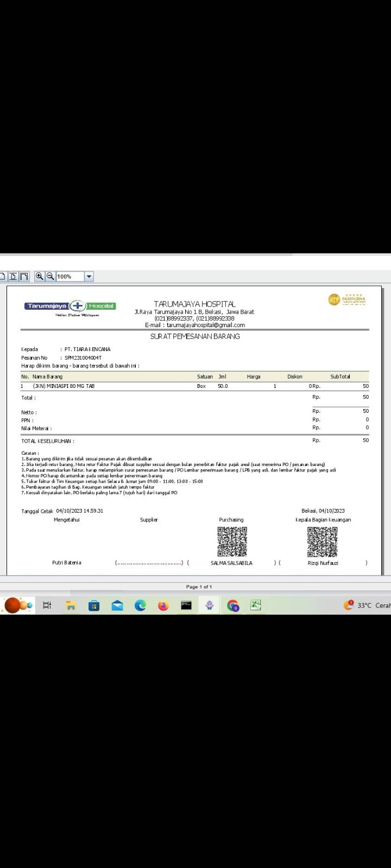Click the Kepala Bagian Keuangan QR code
Viewport: 391px width, 868px height.
tap(323, 541)
